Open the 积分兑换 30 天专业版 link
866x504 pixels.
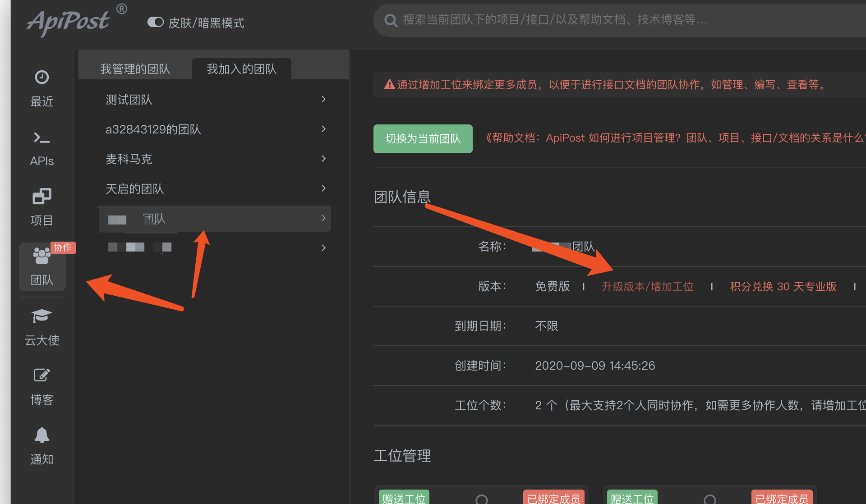(x=783, y=286)
